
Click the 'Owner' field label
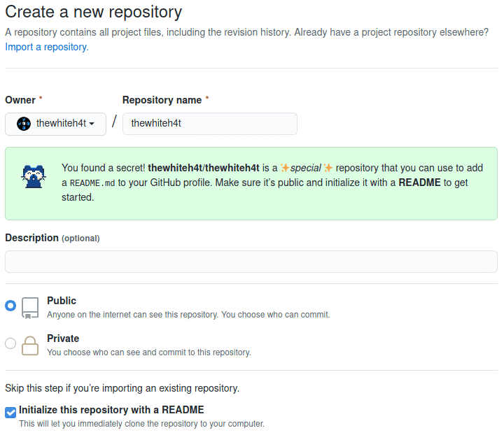tap(20, 100)
